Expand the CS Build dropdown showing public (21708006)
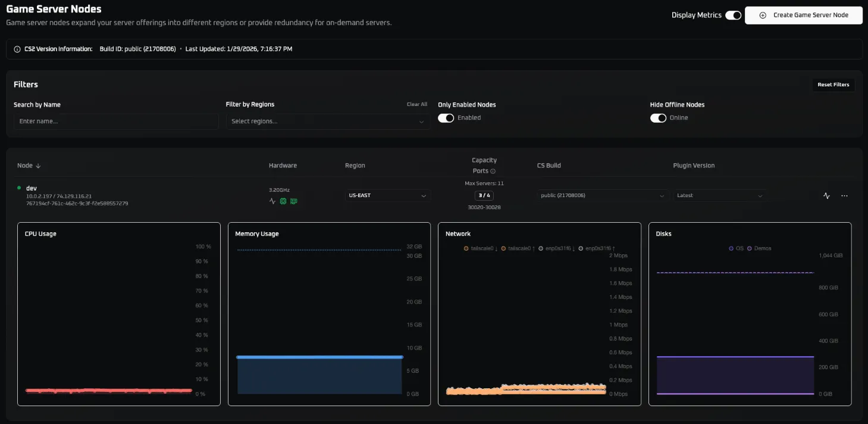 tap(602, 195)
